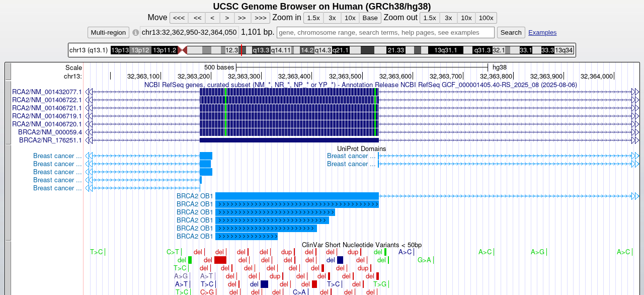Open NCBI RefSeq genes track title
This screenshot has height=295, width=644.
(x=360, y=85)
